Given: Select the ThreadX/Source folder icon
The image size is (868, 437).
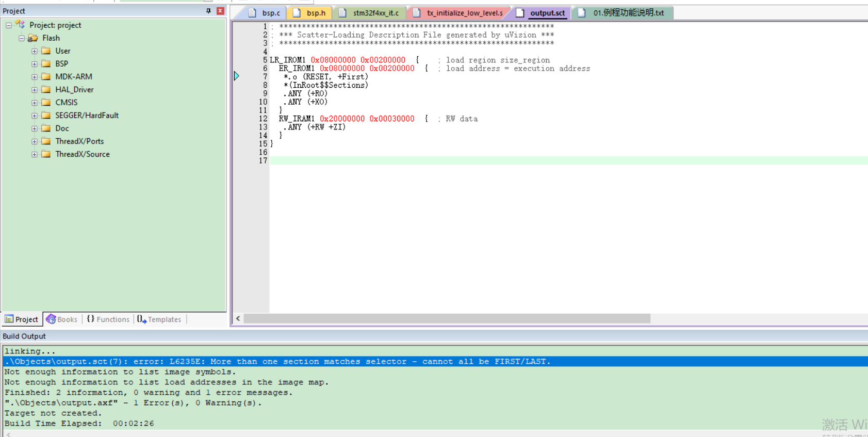Looking at the screenshot, I should (x=46, y=154).
